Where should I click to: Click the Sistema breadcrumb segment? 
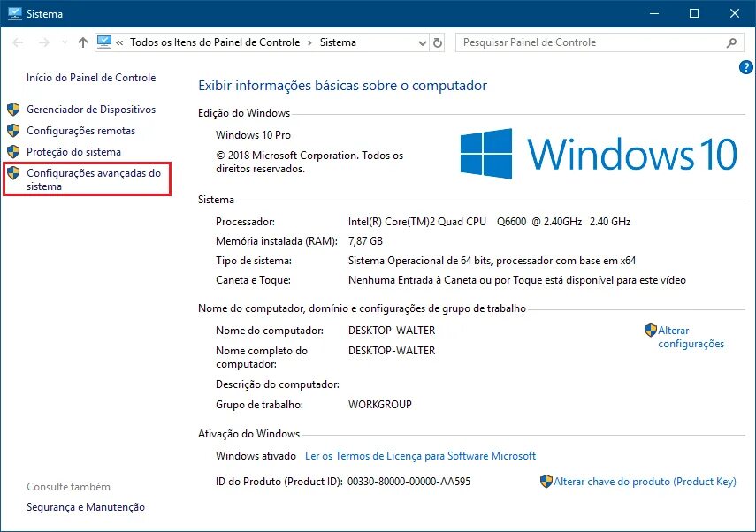click(338, 42)
